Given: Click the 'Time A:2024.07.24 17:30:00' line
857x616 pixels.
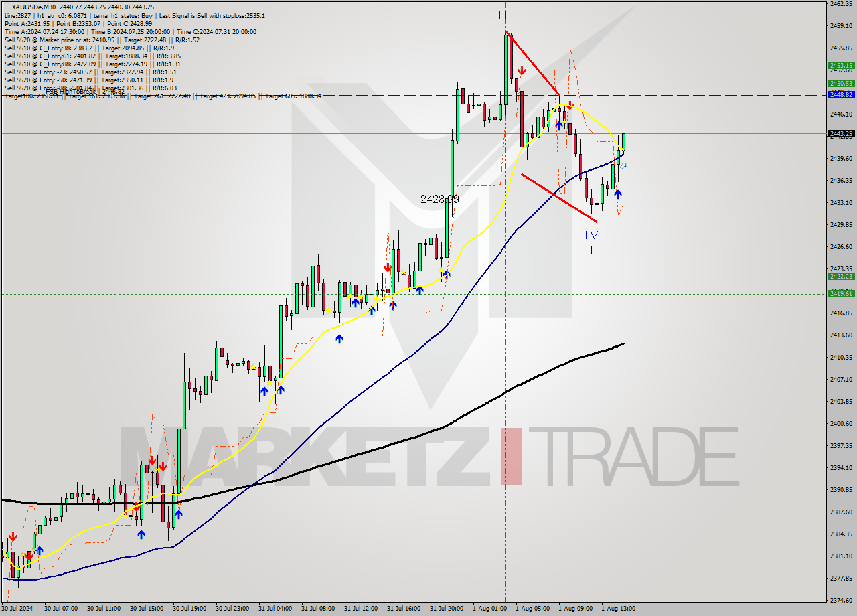Looking at the screenshot, I should click(130, 32).
